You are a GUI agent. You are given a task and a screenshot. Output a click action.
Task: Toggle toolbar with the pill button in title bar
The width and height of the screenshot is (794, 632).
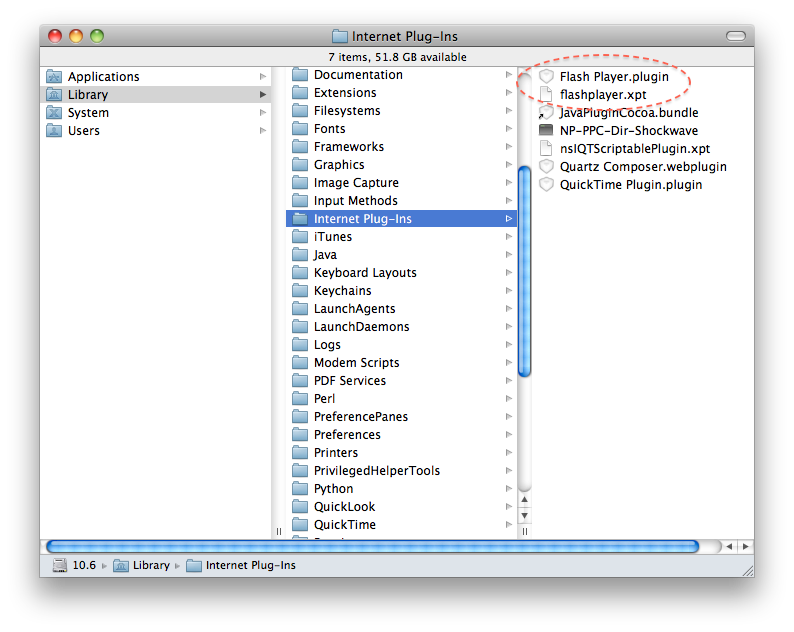pos(736,36)
